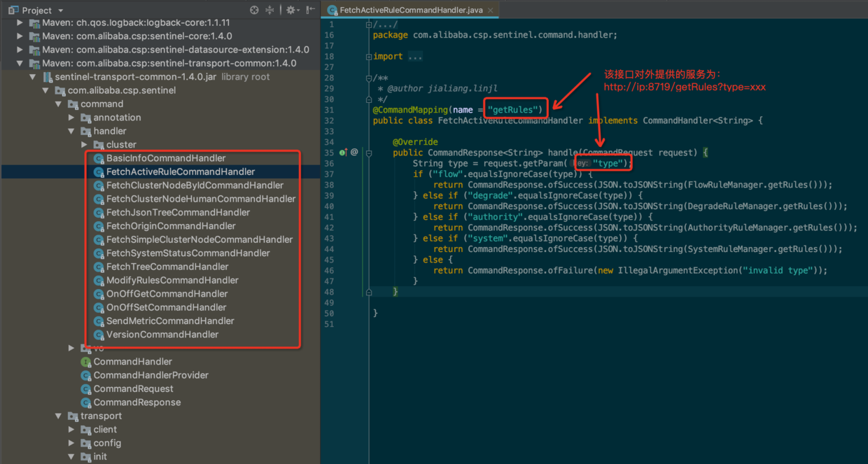Click the Scroll-from-Source crosshair icon
Image resolution: width=868 pixels, height=464 pixels.
254,10
